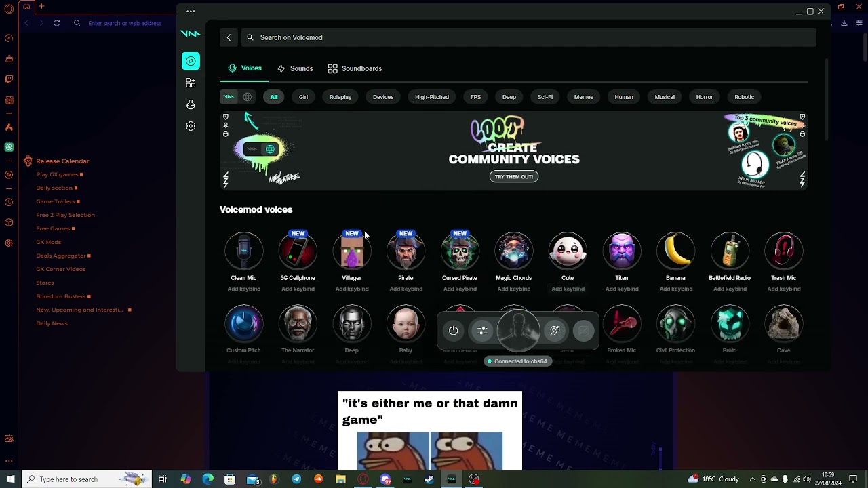Viewport: 868px width, 488px height.
Task: Click the Search on Voicemod field
Action: click(529, 37)
